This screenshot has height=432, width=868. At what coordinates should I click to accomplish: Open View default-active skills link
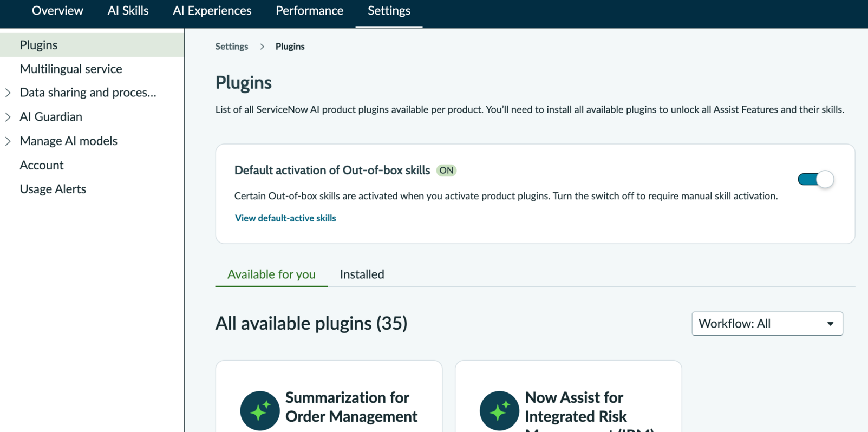pyautogui.click(x=285, y=218)
